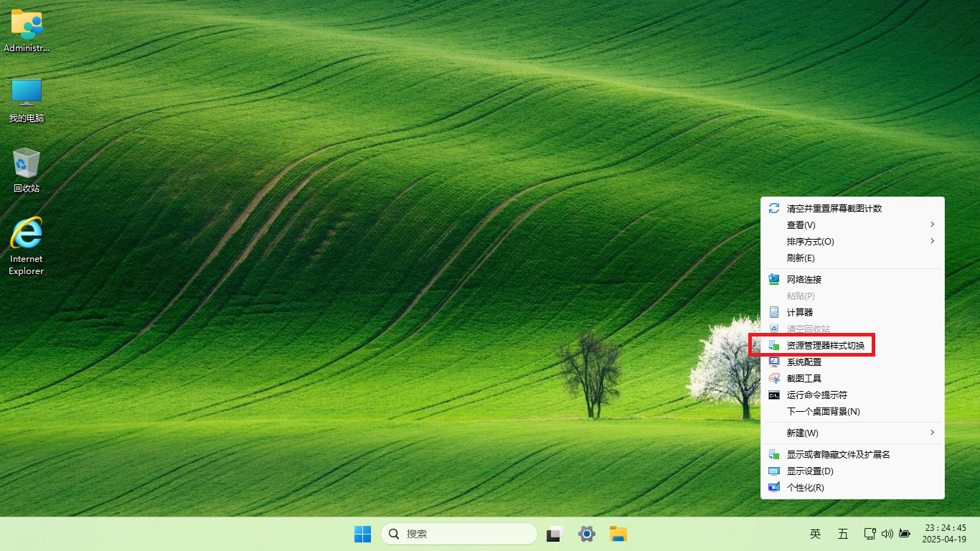Click the battery tray icon
Image resolution: width=980 pixels, height=551 pixels.
coord(905,534)
